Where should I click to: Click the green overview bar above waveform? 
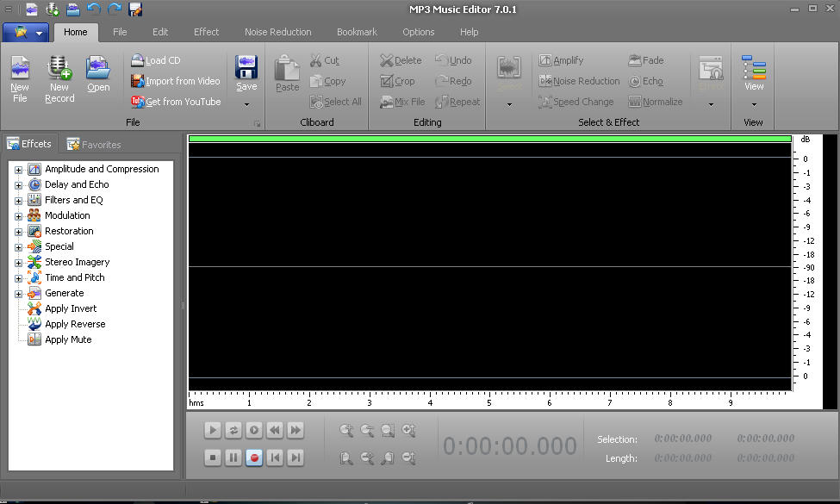tap(490, 139)
